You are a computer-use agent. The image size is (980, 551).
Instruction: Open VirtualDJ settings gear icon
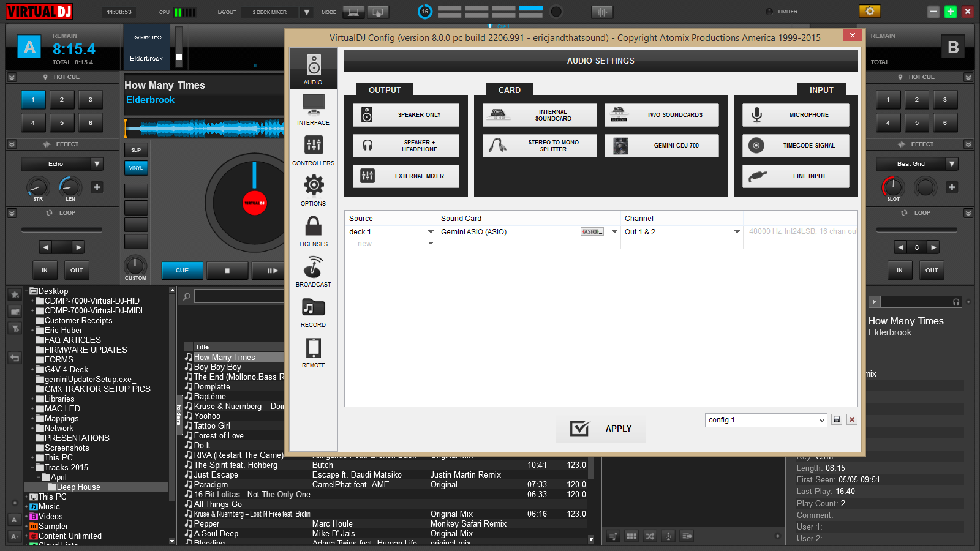pyautogui.click(x=870, y=11)
